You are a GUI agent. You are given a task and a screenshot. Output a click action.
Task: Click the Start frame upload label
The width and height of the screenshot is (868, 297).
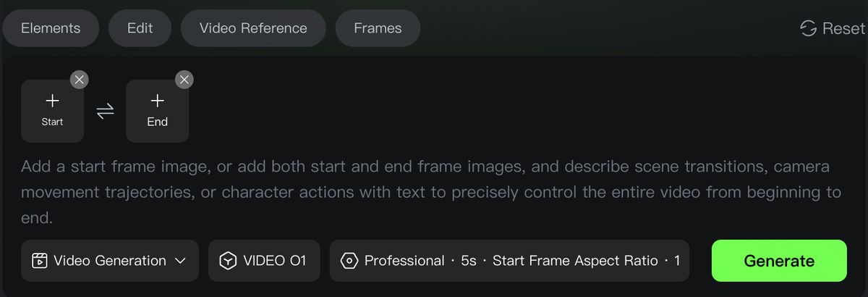[52, 122]
